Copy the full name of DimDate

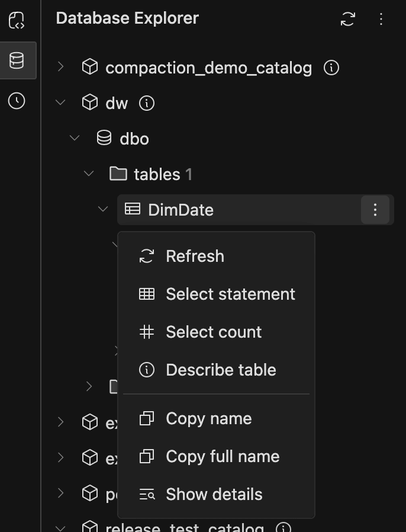(x=223, y=456)
